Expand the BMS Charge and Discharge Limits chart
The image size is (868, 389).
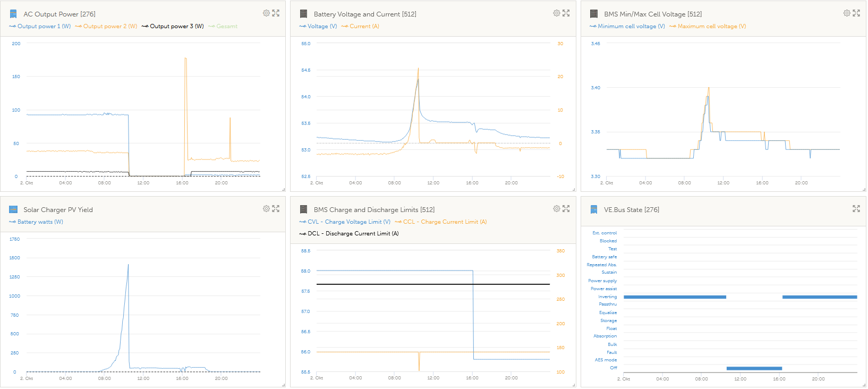tap(566, 209)
